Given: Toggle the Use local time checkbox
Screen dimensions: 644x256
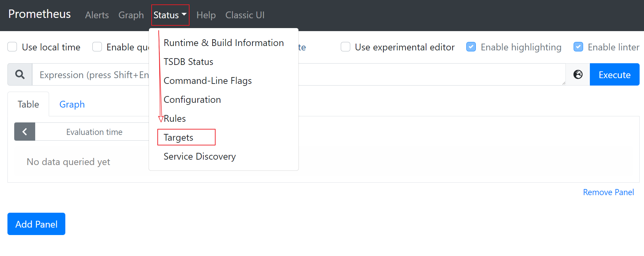Looking at the screenshot, I should click(x=13, y=47).
